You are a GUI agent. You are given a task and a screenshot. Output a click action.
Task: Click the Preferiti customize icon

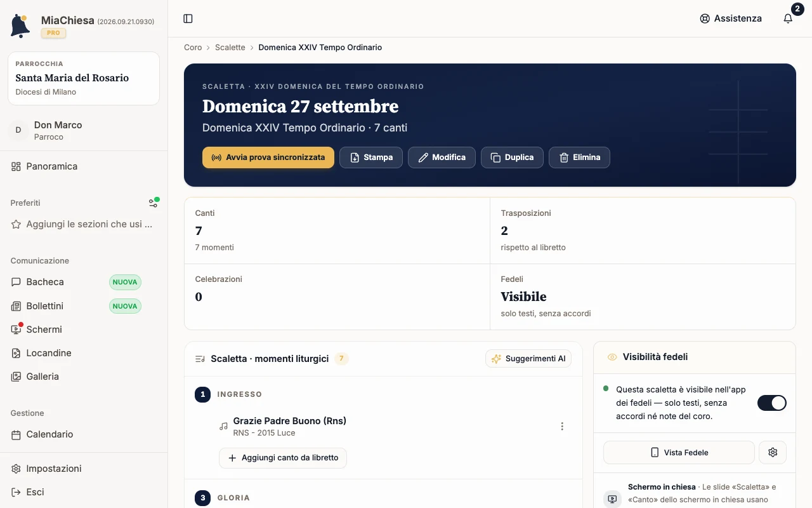154,203
